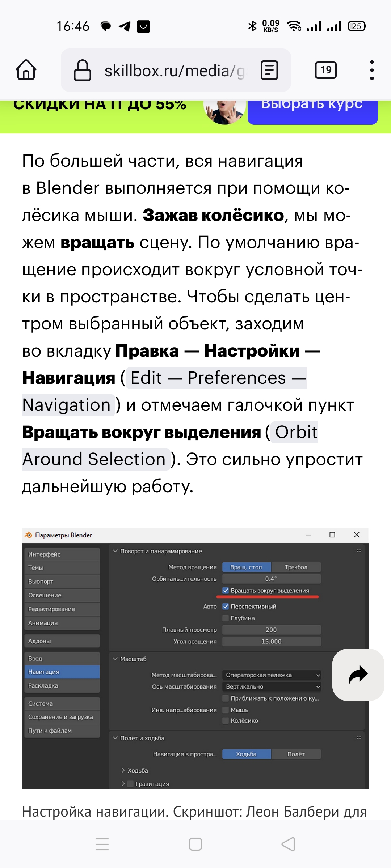Select Полёт navigation mode
Viewport: 391px width, 868px height.
296,754
